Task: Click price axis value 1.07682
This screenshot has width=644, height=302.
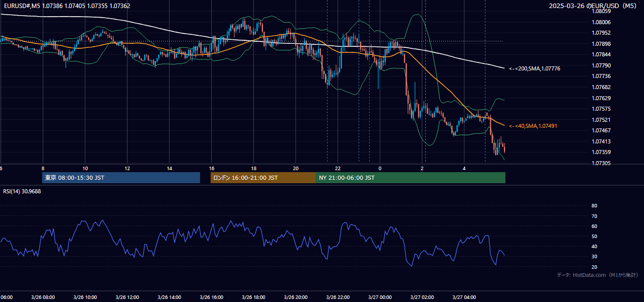Action: click(x=601, y=87)
